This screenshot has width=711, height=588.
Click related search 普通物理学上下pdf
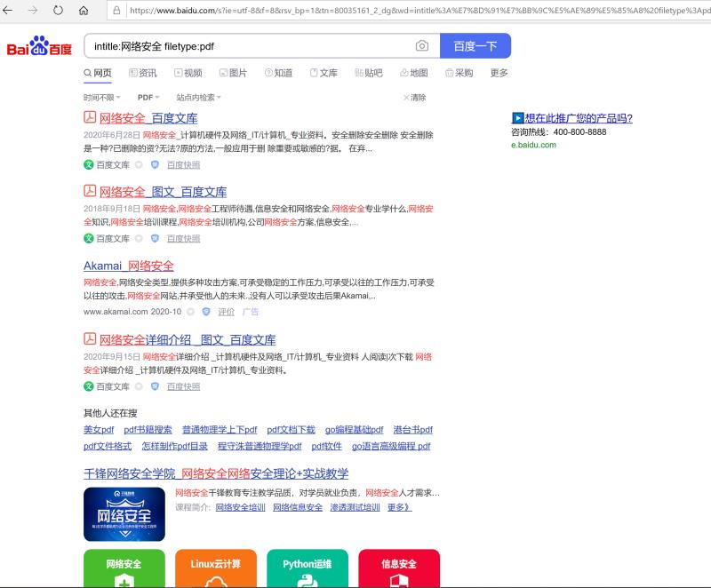coord(220,429)
